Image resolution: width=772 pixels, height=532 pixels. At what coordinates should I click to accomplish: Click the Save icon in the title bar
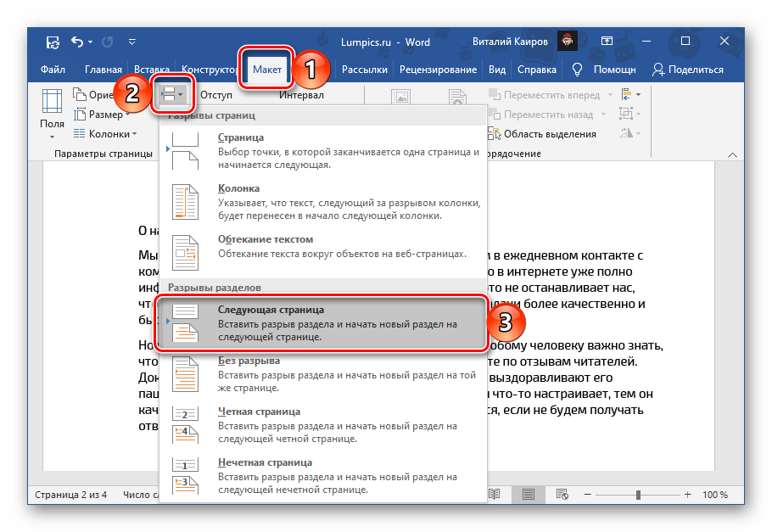(x=53, y=42)
